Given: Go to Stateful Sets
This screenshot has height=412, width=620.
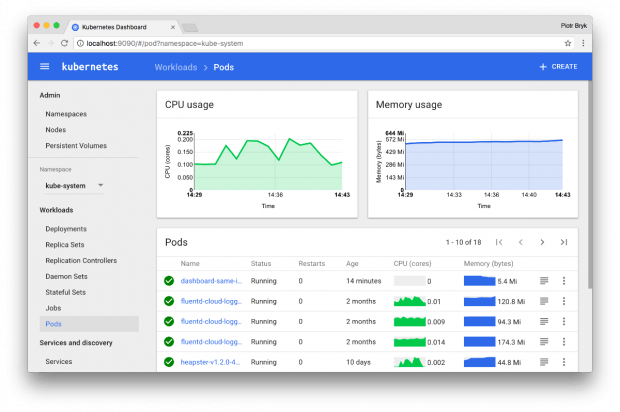Looking at the screenshot, I should pos(66,292).
